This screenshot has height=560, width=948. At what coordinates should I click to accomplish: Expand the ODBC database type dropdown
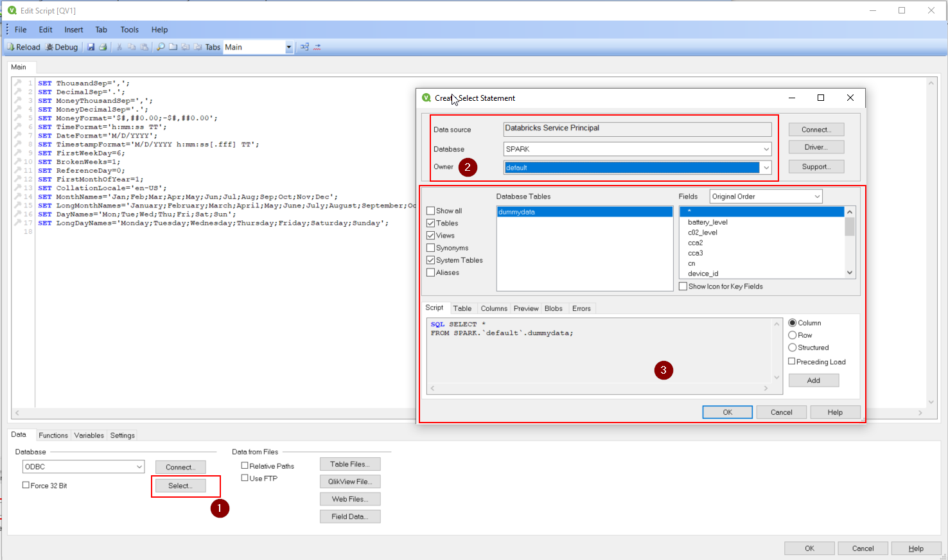(139, 467)
